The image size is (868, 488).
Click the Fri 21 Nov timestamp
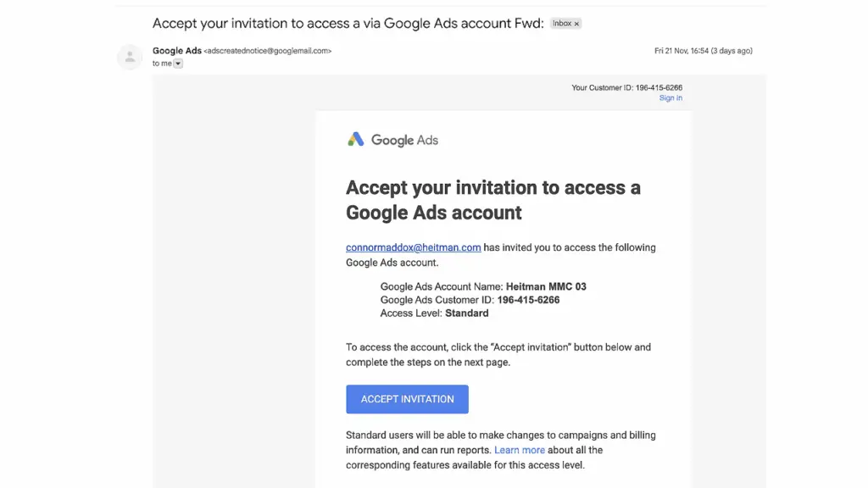pos(703,51)
